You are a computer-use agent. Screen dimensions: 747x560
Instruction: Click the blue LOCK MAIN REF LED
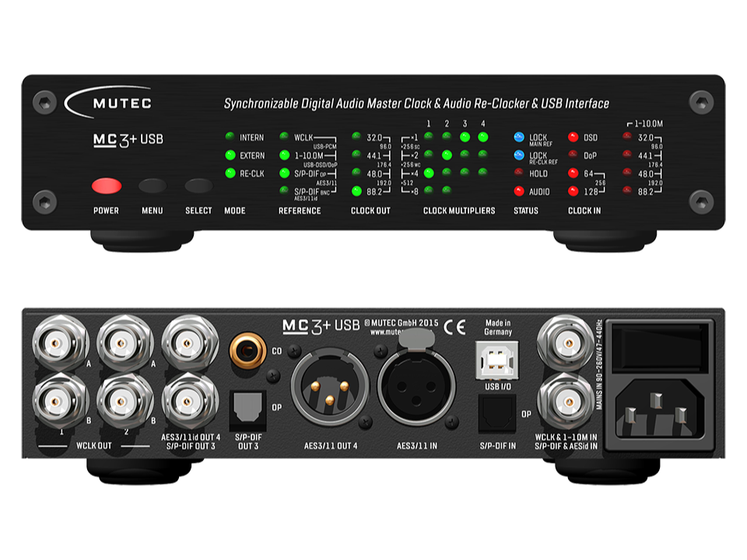click(519, 137)
